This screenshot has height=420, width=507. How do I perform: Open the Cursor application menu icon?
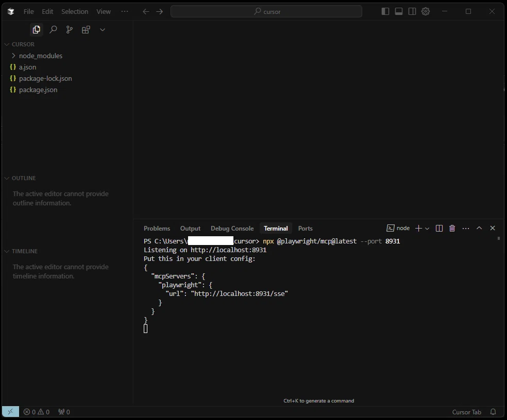coord(11,12)
